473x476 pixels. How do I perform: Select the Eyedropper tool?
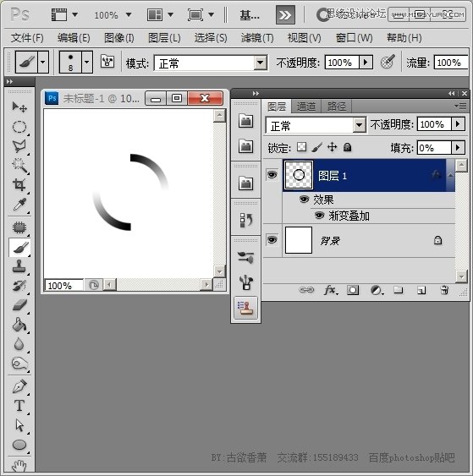[19, 205]
